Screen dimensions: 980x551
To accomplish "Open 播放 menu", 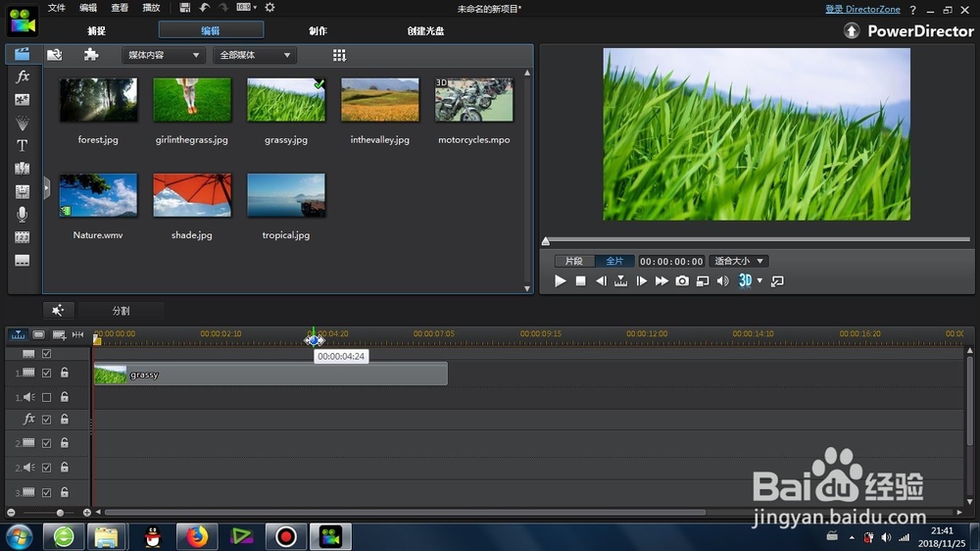I will coord(151,8).
